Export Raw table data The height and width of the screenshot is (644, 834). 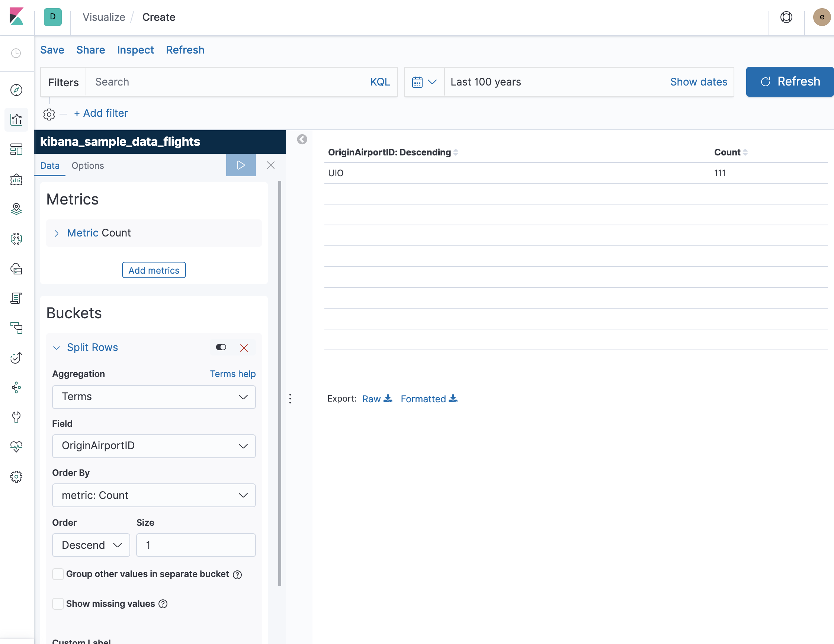(377, 399)
